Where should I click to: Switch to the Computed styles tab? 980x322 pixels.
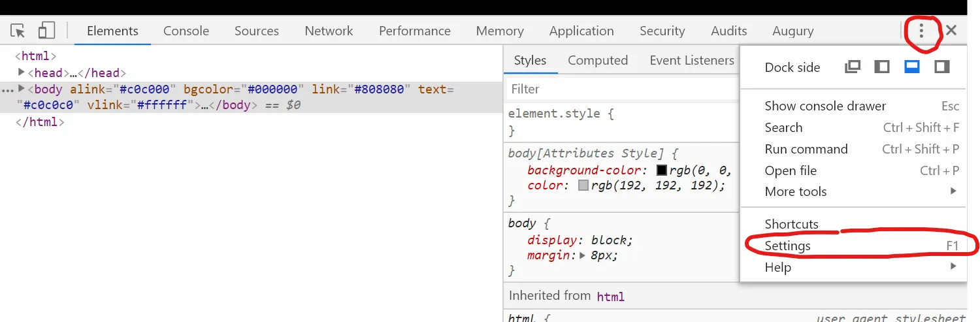click(597, 60)
